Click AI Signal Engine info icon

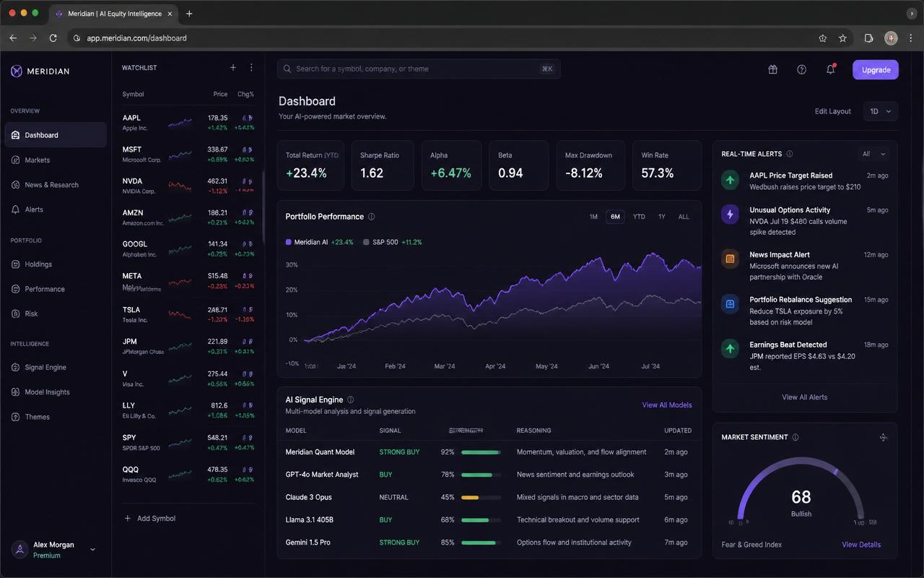point(350,400)
